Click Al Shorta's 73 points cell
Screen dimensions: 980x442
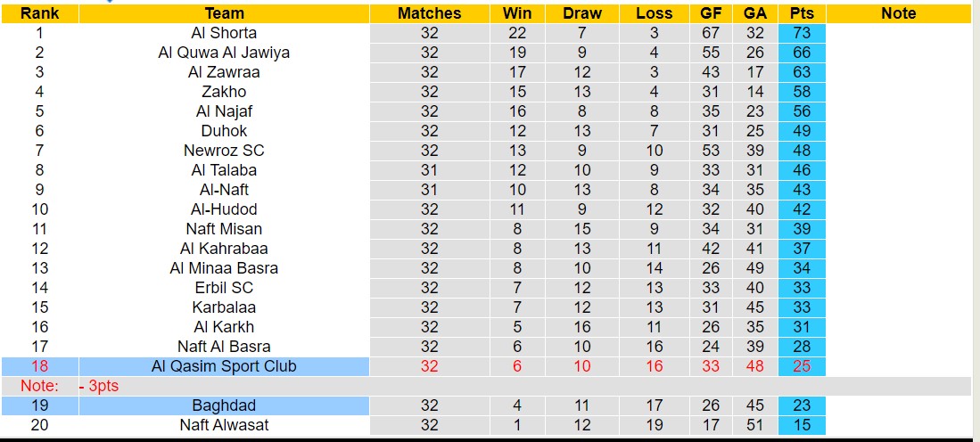click(802, 33)
